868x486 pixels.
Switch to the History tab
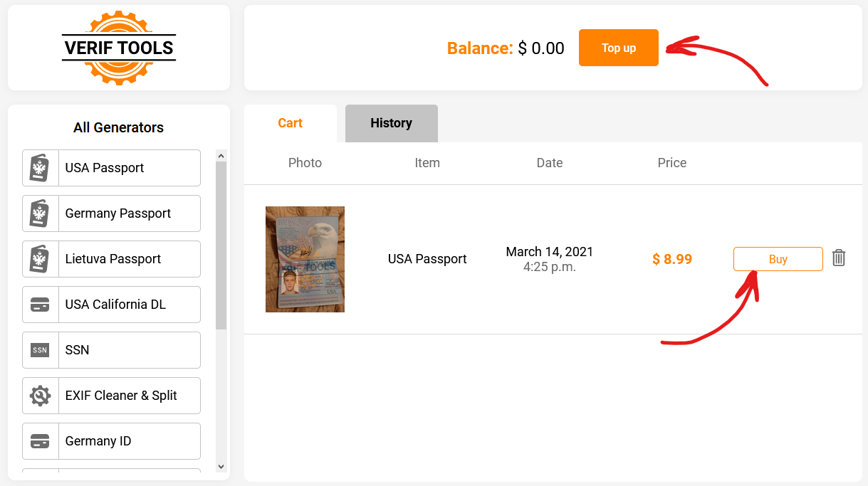(x=391, y=123)
